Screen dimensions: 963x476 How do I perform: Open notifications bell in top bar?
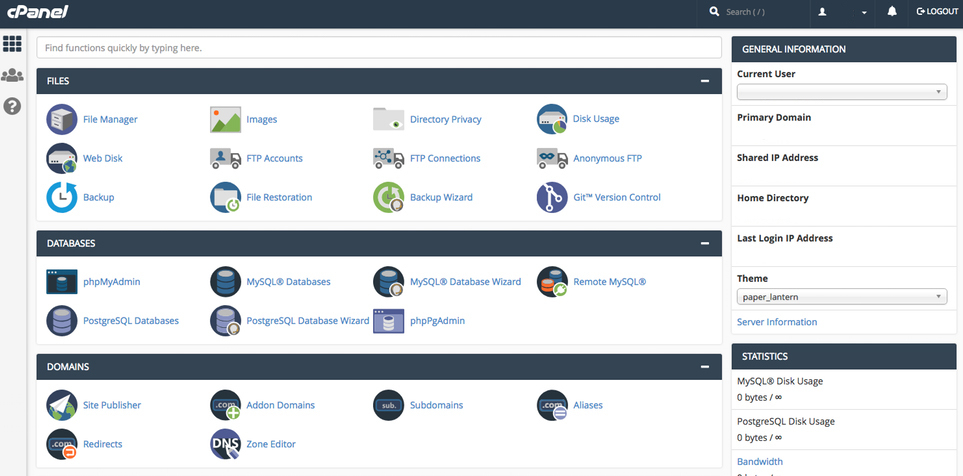click(892, 12)
